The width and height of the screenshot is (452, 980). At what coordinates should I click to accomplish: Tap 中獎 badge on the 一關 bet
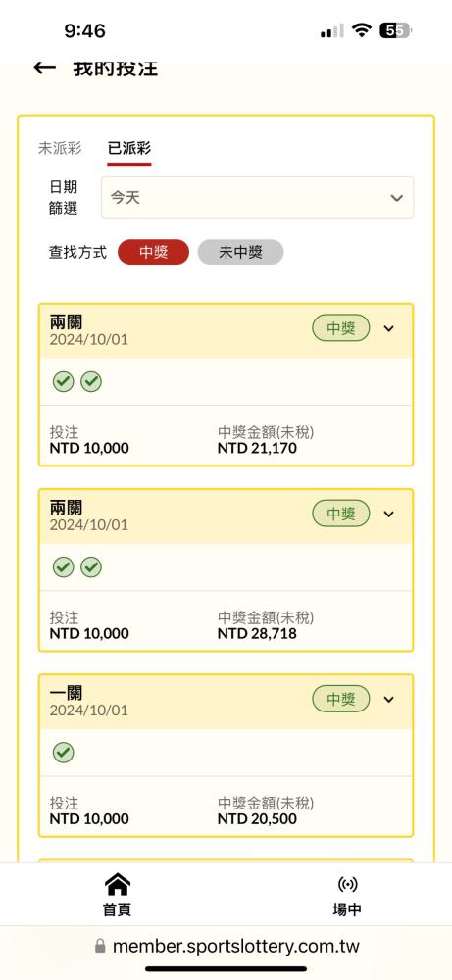[x=341, y=699]
